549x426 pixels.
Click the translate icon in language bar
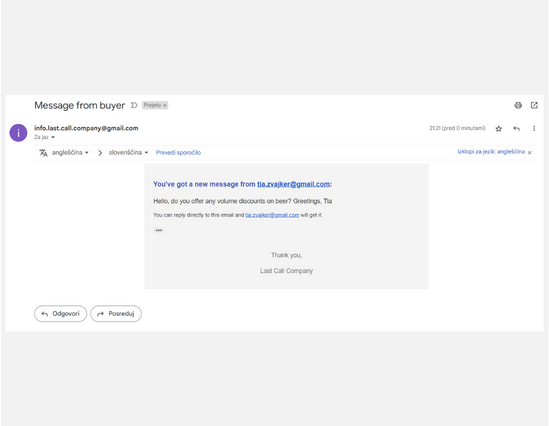(43, 153)
